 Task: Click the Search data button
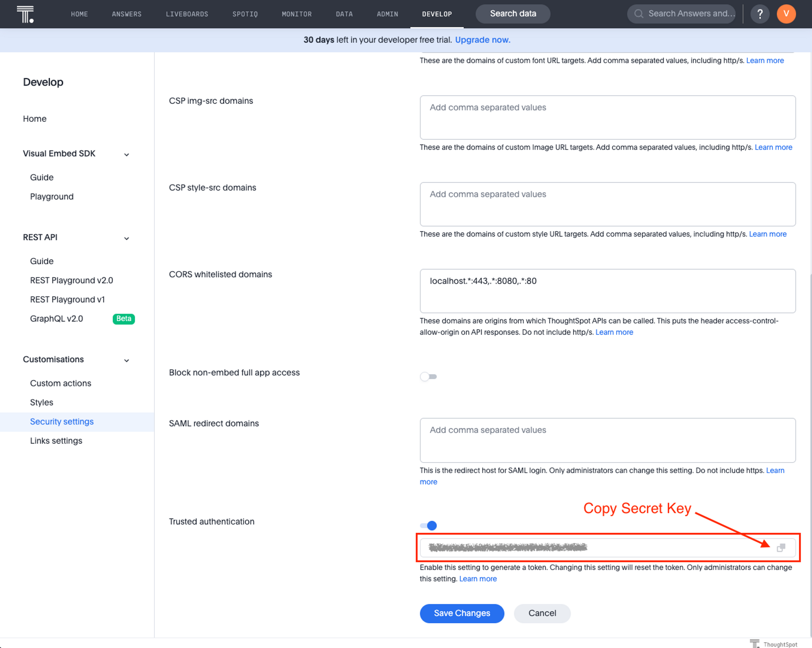point(512,14)
